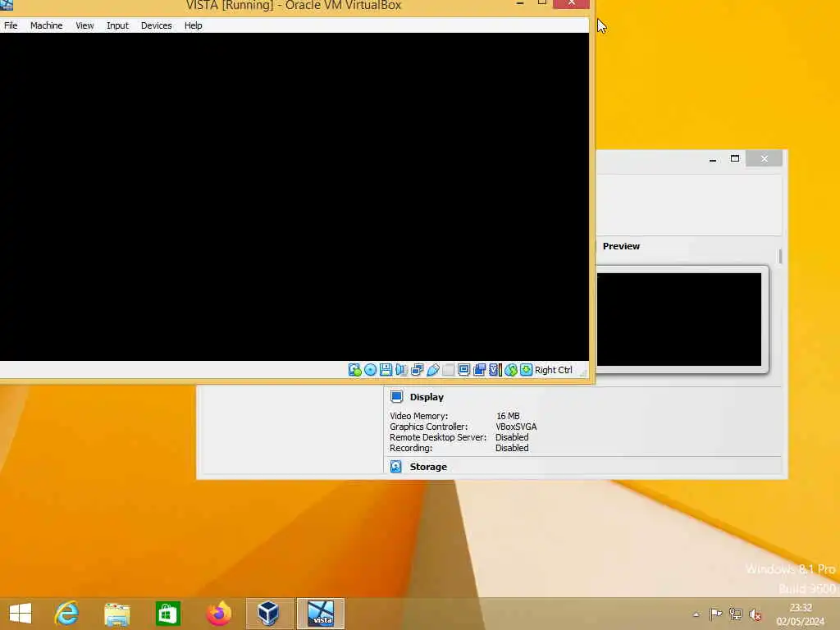The height and width of the screenshot is (630, 840).
Task: Click CPU virtualization status icon
Action: (495, 370)
